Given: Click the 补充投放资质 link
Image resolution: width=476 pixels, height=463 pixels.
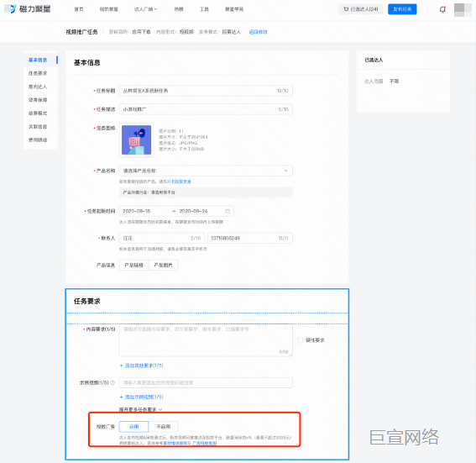Looking at the screenshot, I should click(x=179, y=182).
